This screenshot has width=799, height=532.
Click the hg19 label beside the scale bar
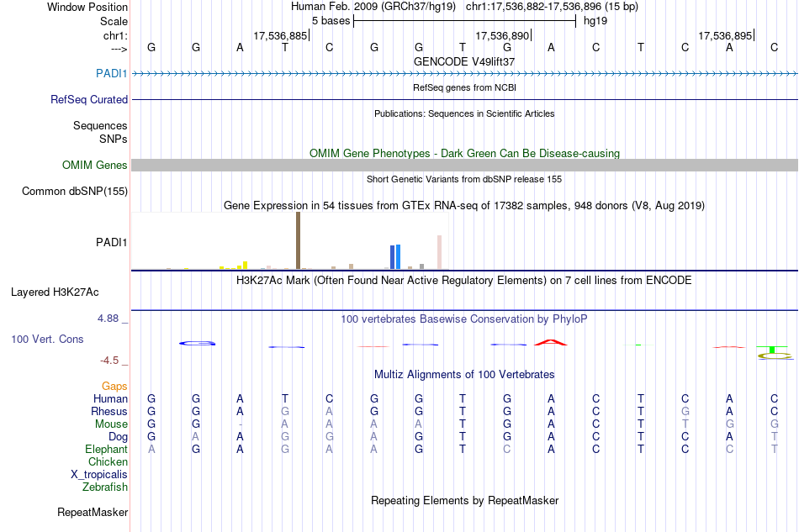click(x=595, y=21)
